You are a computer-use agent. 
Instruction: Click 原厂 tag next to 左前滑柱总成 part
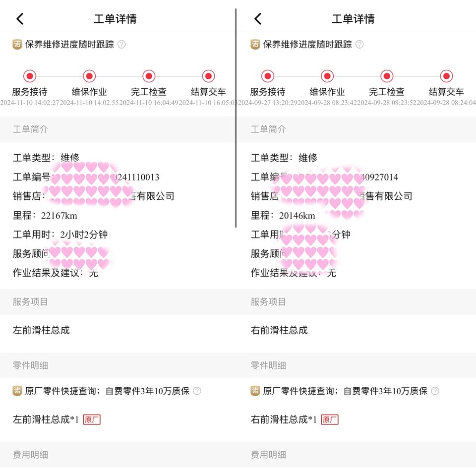[92, 419]
